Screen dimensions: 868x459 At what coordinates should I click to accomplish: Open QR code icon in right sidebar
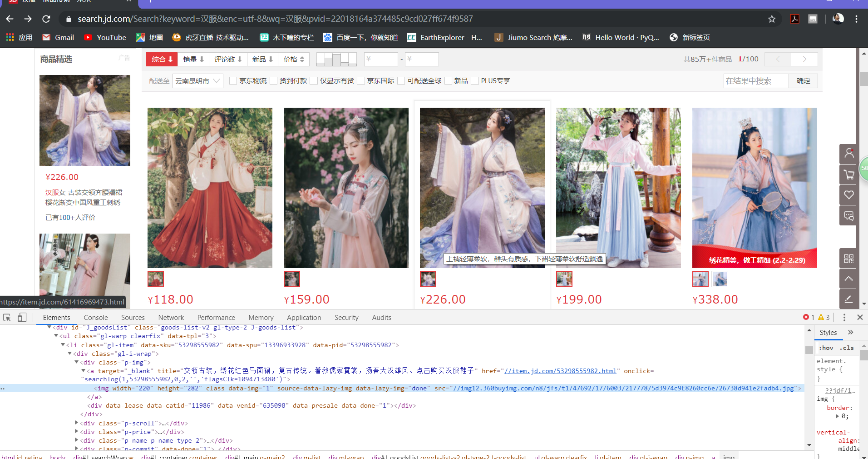848,258
